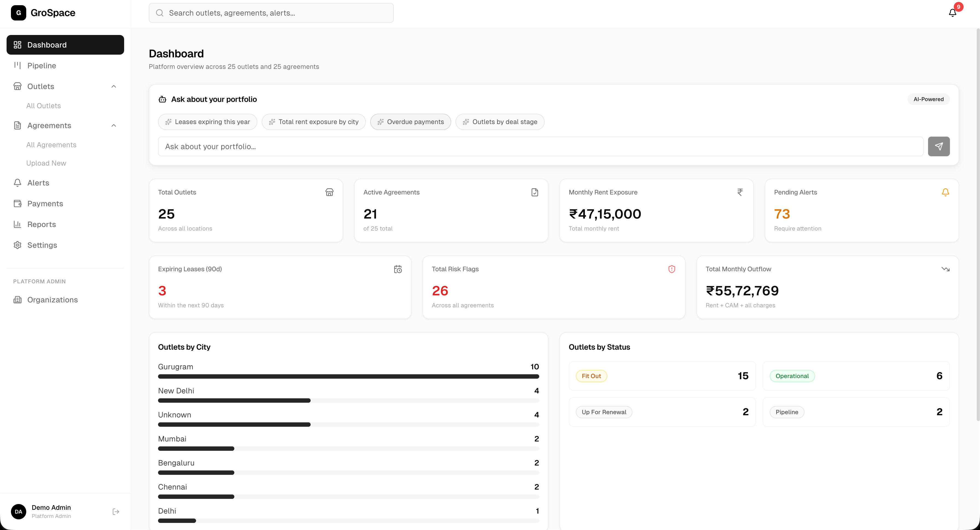The height and width of the screenshot is (530, 980).
Task: Collapse the Agreements sidebar group
Action: [113, 125]
